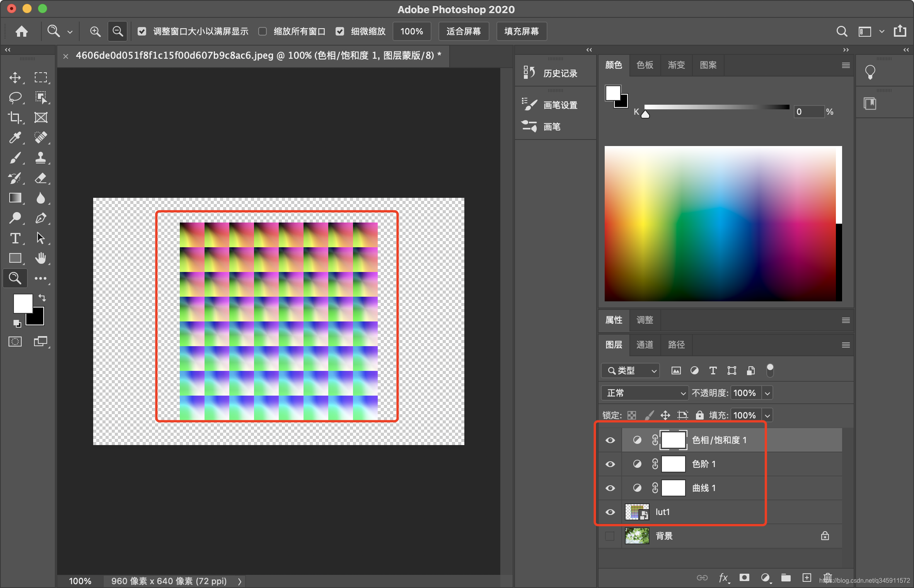
Task: Toggle Quick Mask mode icon
Action: [15, 342]
